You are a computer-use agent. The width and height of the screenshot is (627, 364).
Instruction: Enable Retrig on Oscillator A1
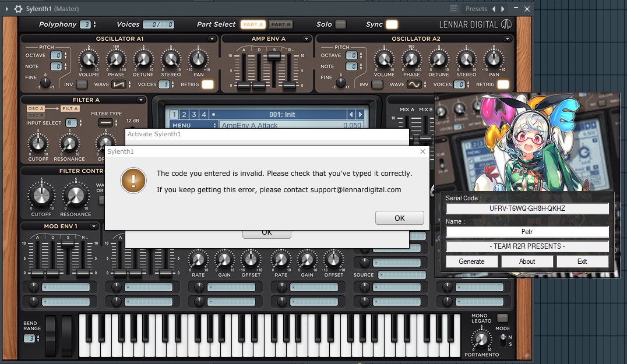[207, 84]
